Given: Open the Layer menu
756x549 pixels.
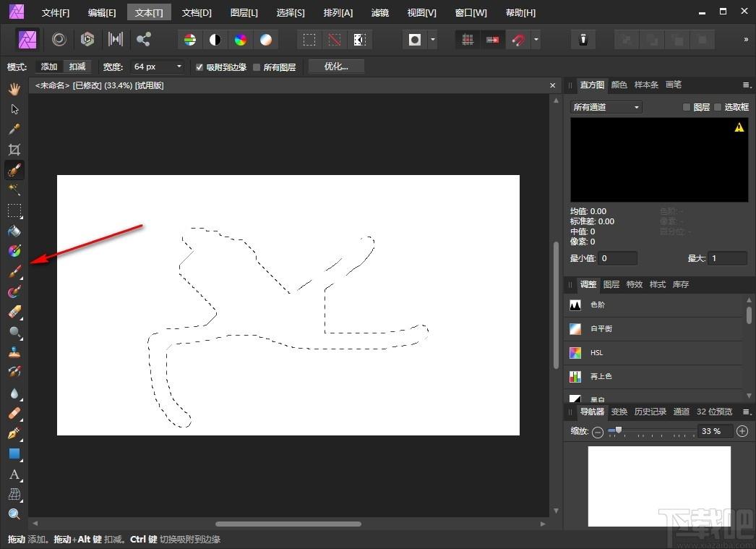Looking at the screenshot, I should [244, 12].
